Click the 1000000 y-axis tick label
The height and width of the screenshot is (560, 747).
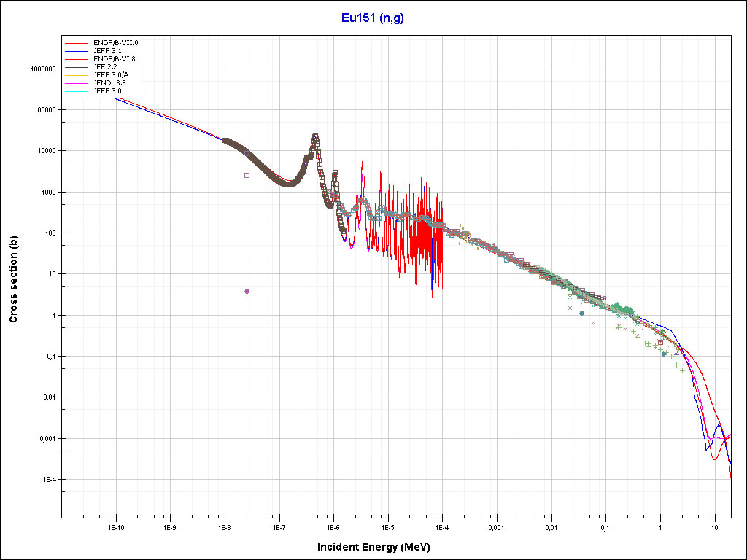40,69
